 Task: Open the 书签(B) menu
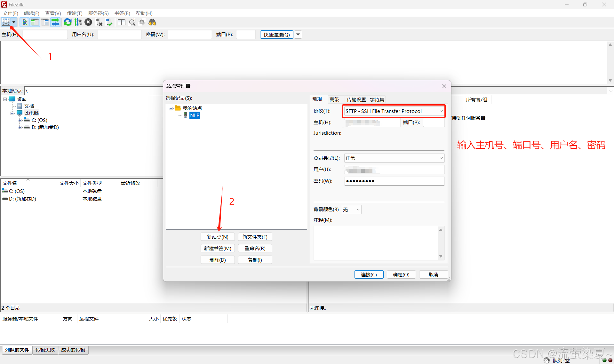tap(122, 13)
